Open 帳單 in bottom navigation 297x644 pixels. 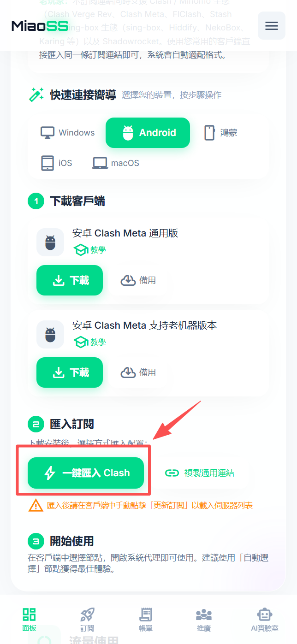[x=146, y=620]
